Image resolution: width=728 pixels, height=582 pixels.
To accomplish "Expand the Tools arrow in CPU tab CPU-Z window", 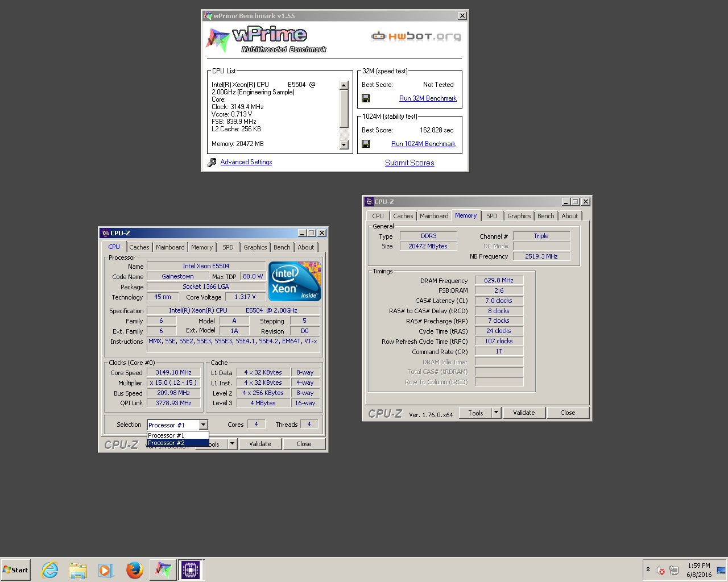I will pyautogui.click(x=232, y=444).
